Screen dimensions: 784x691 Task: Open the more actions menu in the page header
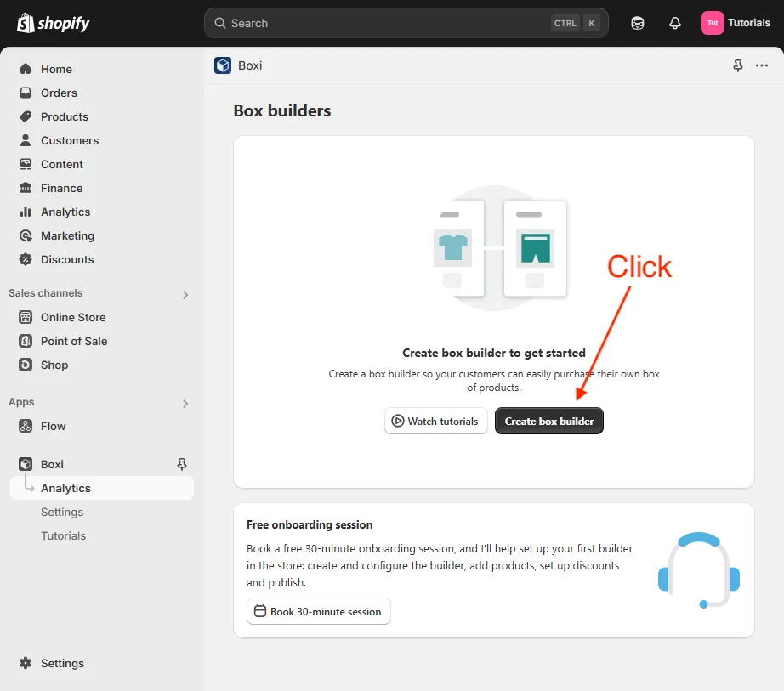(761, 65)
